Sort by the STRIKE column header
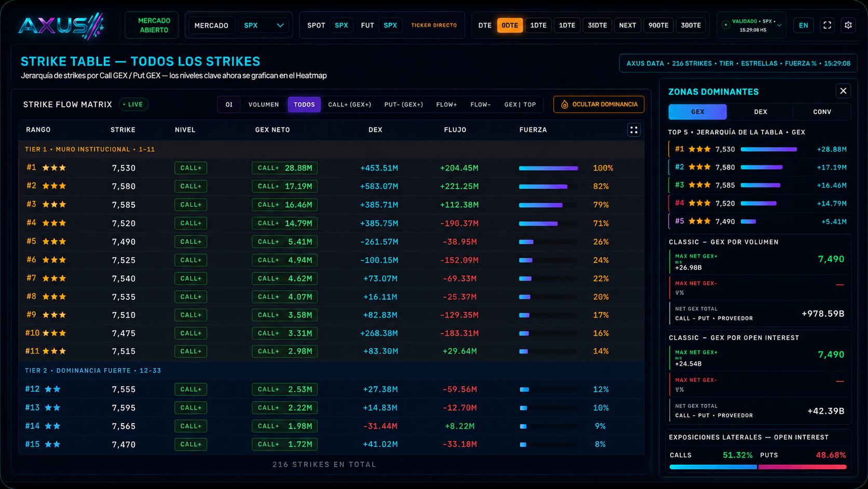The height and width of the screenshot is (489, 868). pyautogui.click(x=123, y=130)
